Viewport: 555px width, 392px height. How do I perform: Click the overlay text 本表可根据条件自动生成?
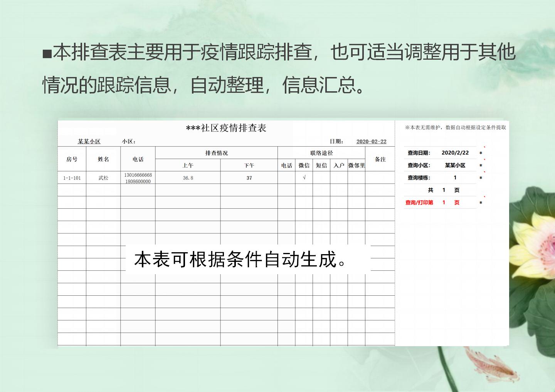[x=240, y=260]
